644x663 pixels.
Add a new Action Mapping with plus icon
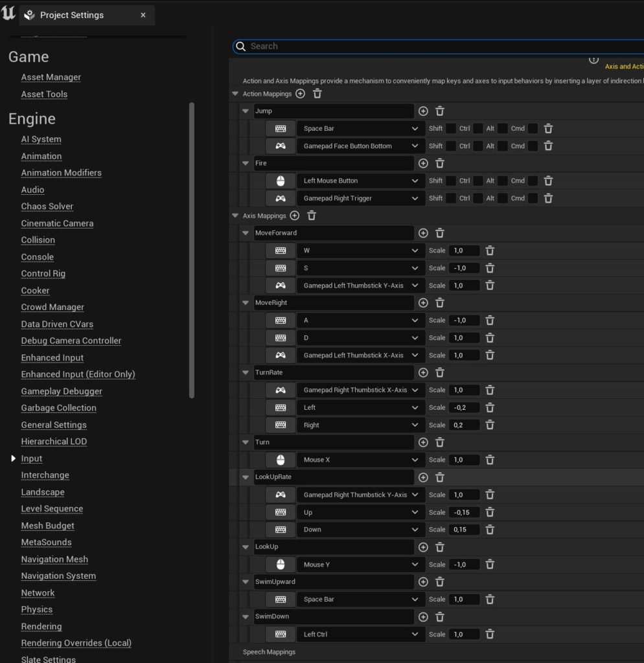(x=300, y=94)
